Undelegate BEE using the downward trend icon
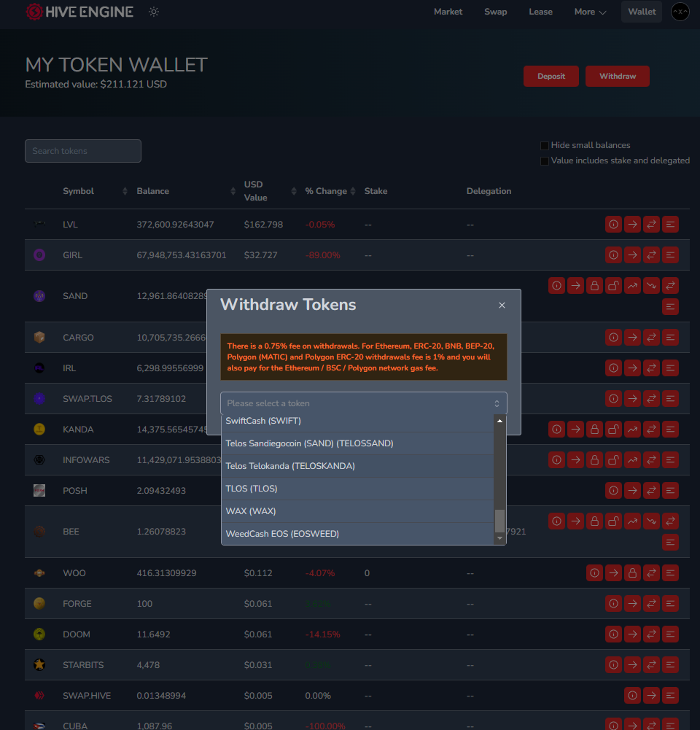The image size is (700, 730). click(652, 521)
